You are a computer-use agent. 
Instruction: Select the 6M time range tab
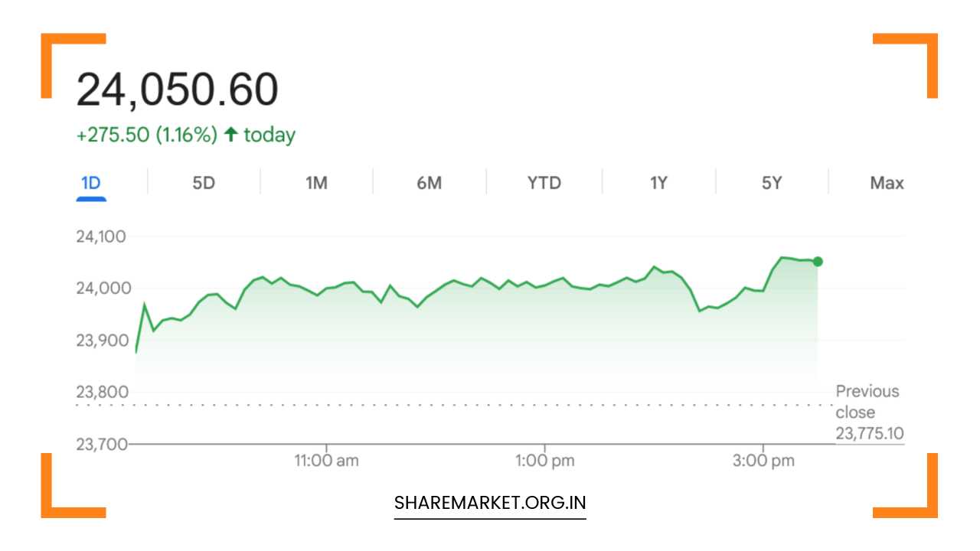tap(429, 183)
